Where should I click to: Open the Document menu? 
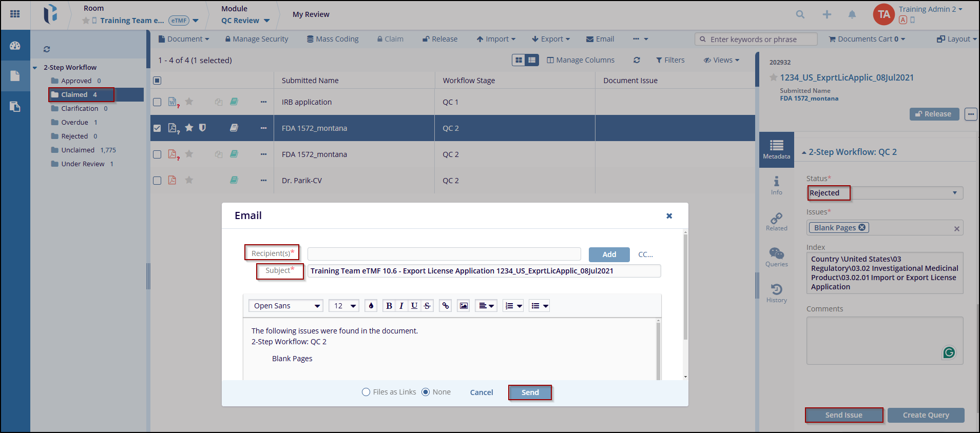tap(184, 39)
